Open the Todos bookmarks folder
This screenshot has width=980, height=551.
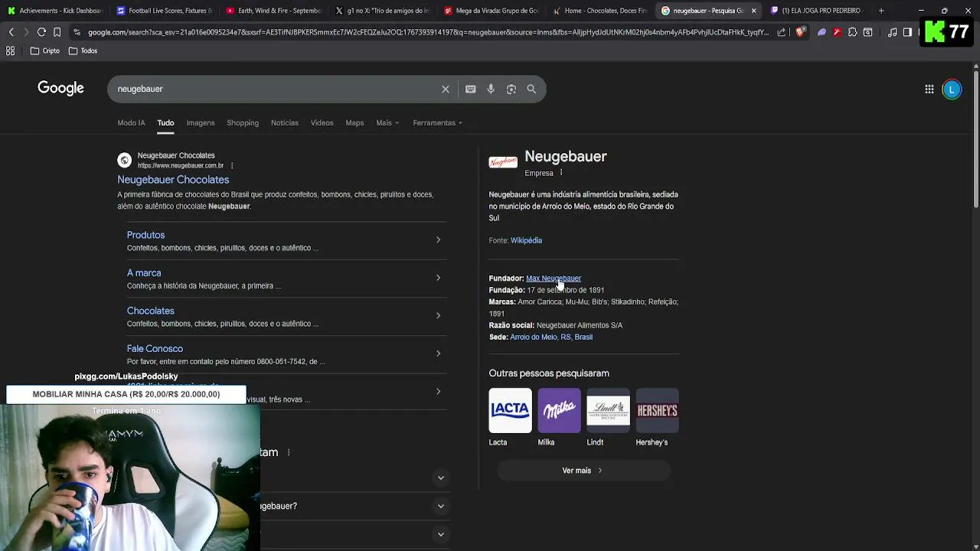click(83, 51)
